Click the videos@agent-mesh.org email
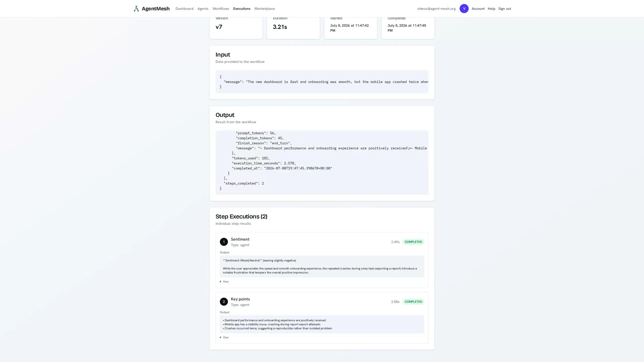The image size is (644, 362). (x=436, y=9)
